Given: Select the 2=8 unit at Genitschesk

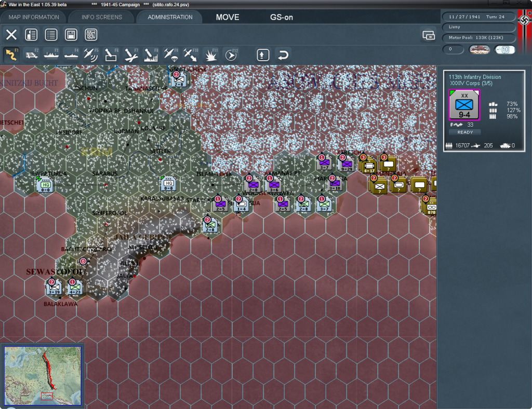Looking at the screenshot, I should coord(179,79).
